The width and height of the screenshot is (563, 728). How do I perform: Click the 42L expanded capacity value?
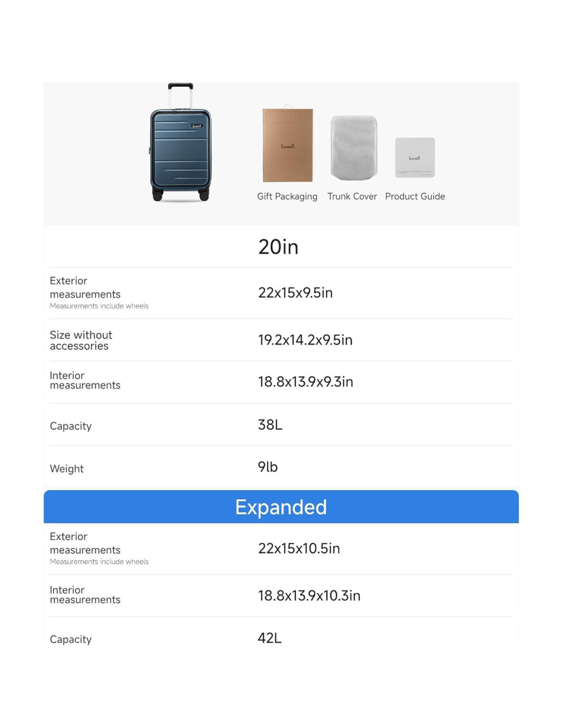270,638
